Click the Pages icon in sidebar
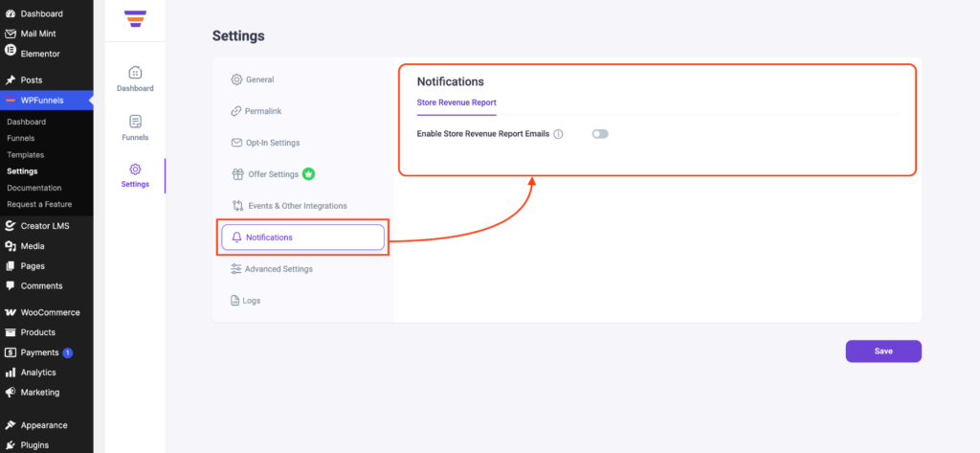This screenshot has height=453, width=980. 10,266
